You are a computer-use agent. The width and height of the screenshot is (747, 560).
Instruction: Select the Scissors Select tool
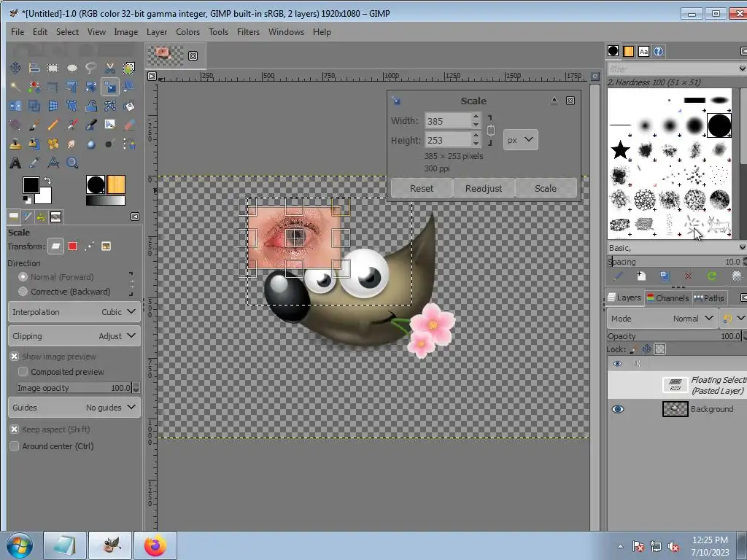coord(110,68)
